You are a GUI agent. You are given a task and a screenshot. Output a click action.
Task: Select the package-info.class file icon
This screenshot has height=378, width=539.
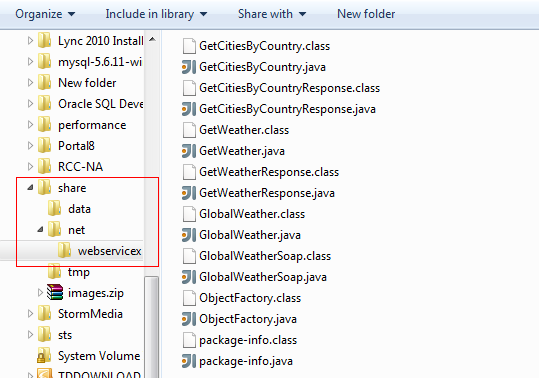tap(189, 340)
